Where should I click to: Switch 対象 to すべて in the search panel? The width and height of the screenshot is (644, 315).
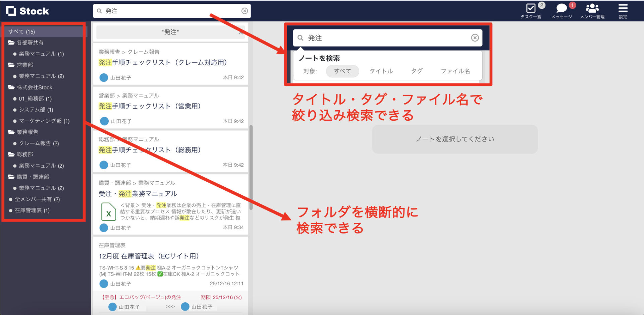342,71
